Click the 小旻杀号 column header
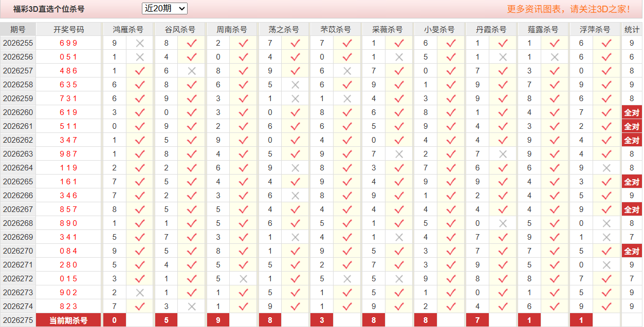Viewport: 644px width, 327px height. tap(440, 29)
